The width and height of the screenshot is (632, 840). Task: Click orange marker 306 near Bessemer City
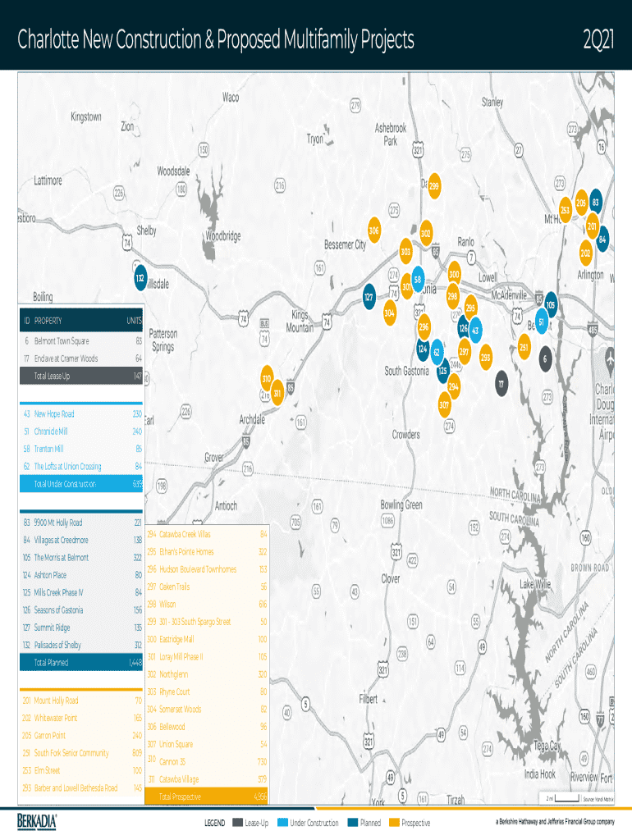coord(374,230)
